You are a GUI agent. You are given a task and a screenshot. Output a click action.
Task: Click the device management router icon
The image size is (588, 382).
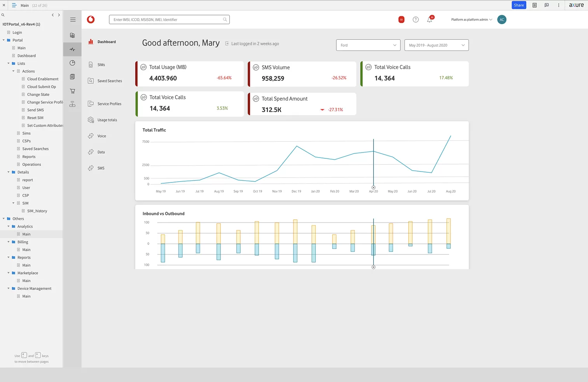[x=72, y=104]
